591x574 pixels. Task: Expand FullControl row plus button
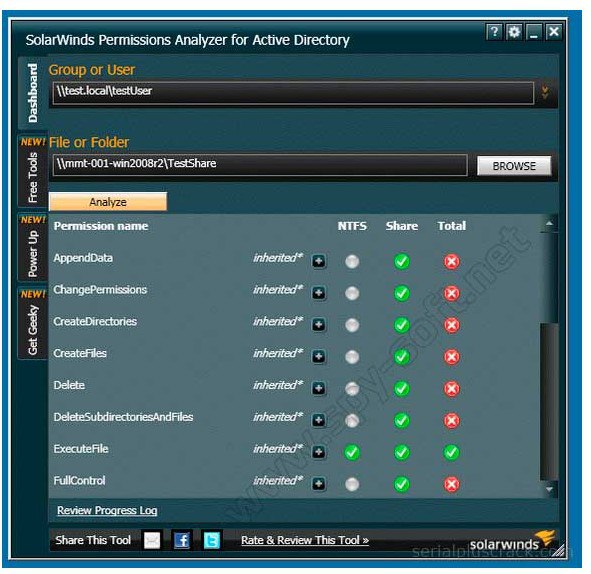pos(319,484)
